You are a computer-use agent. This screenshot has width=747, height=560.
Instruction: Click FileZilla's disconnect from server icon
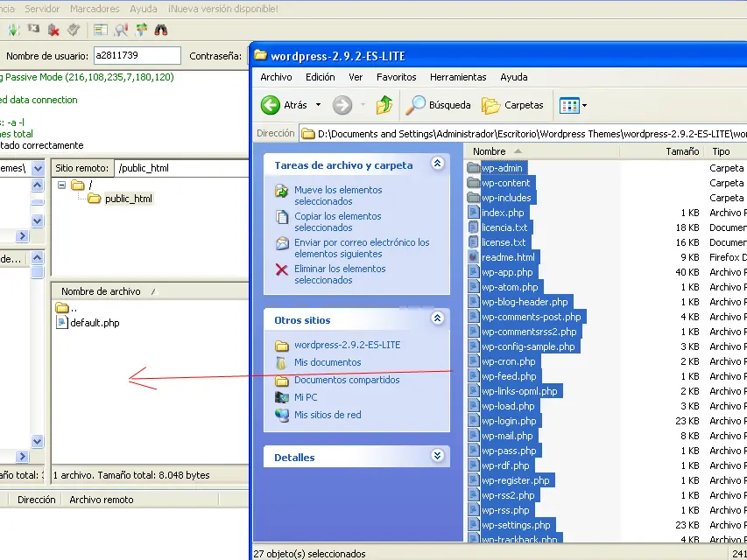(53, 30)
